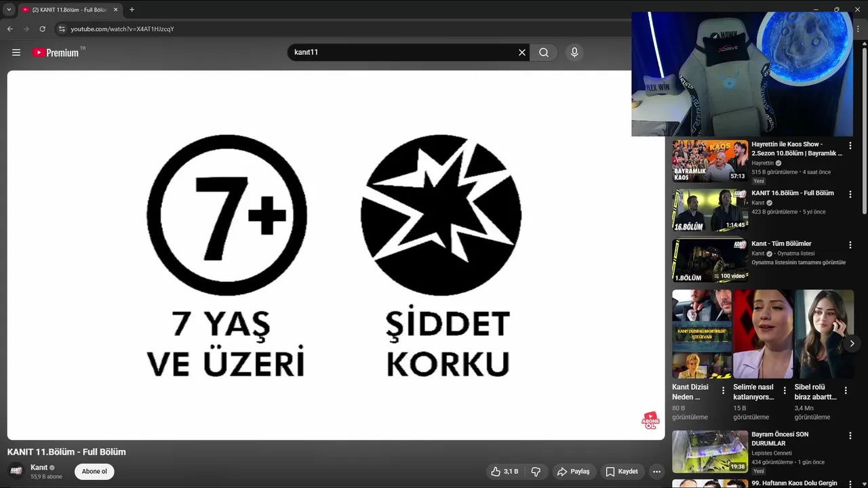The height and width of the screenshot is (488, 868).
Task: Share the video via Paylaş button
Action: click(573, 472)
